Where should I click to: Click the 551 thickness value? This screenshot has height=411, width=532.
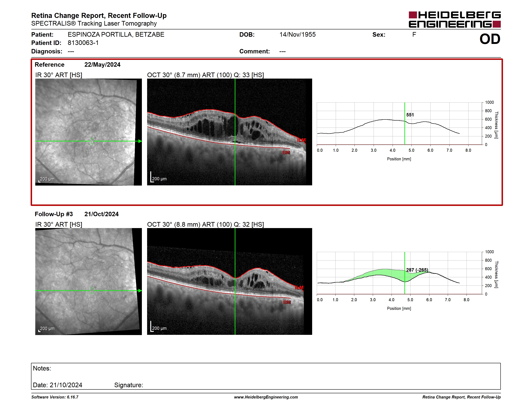[x=410, y=115]
